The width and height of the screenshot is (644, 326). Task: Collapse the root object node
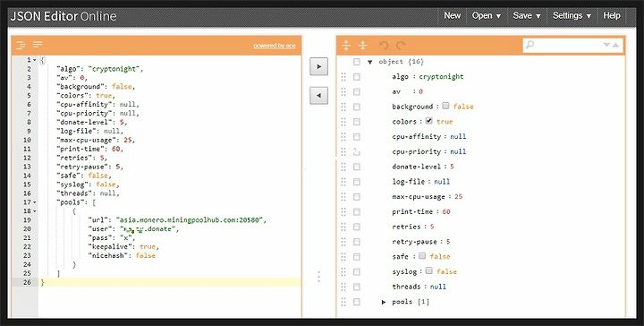pyautogui.click(x=369, y=62)
